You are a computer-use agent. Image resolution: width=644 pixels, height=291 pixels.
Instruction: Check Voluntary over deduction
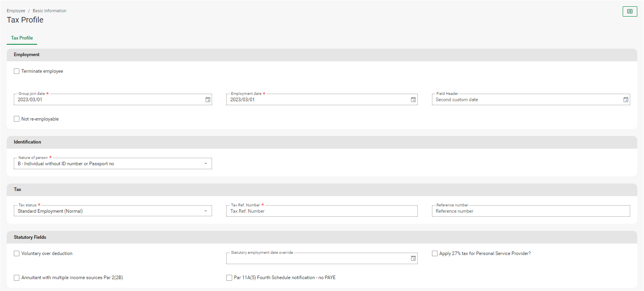tap(17, 253)
